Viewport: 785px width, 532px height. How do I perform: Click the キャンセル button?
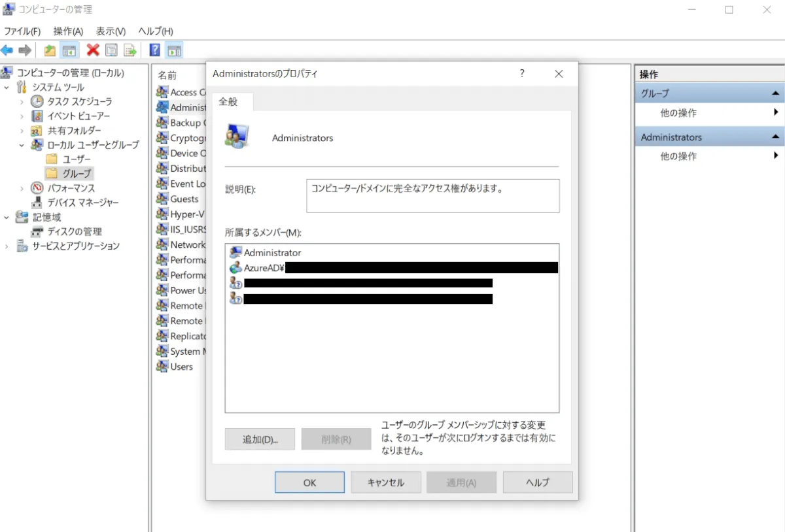coord(385,482)
